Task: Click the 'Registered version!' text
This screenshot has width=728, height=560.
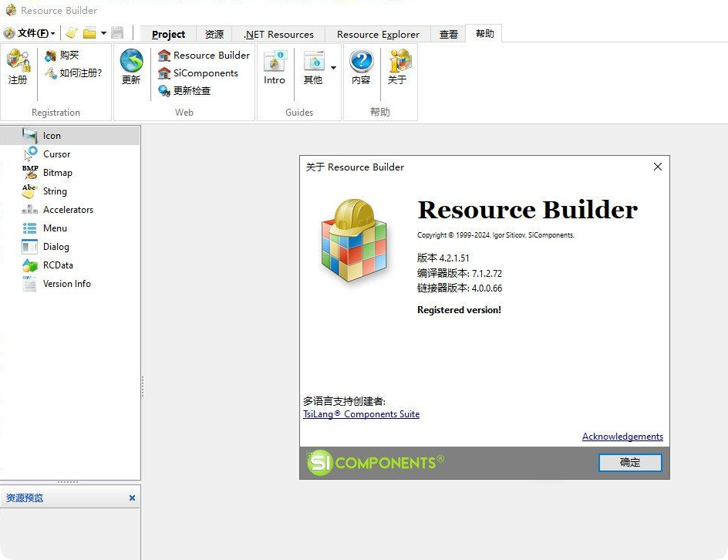Action: point(459,310)
